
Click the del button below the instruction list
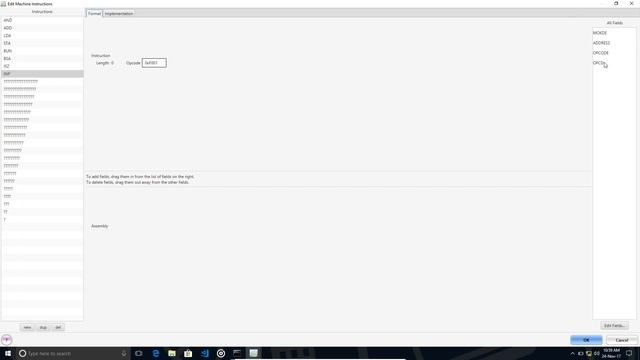pos(58,327)
